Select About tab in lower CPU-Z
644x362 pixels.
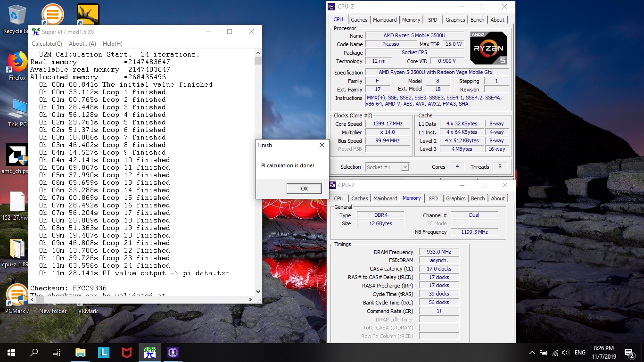(498, 198)
